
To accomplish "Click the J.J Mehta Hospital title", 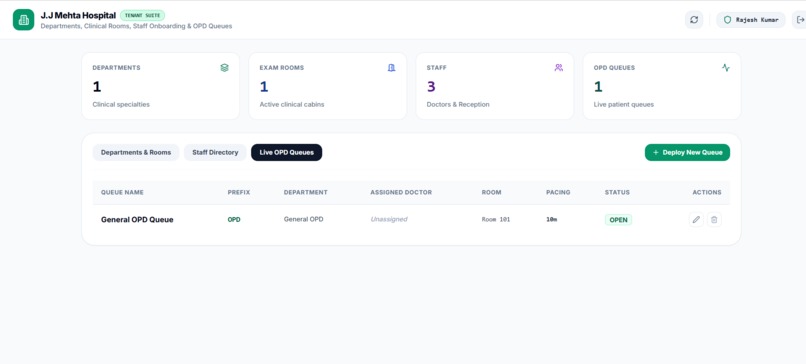I will [x=78, y=15].
